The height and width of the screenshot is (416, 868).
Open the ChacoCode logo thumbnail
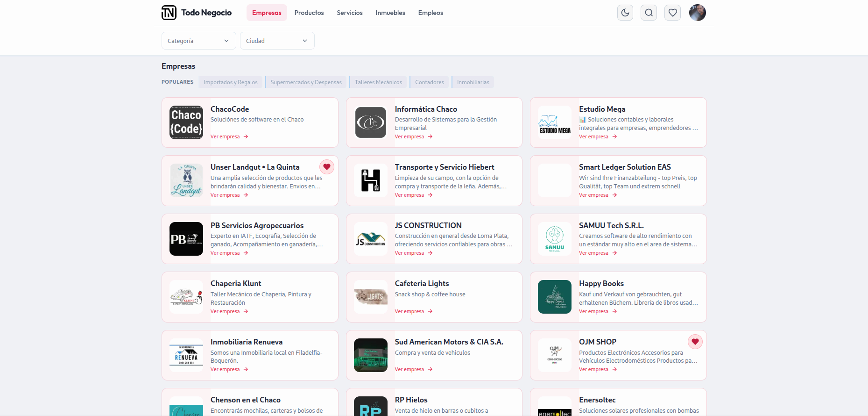point(186,122)
